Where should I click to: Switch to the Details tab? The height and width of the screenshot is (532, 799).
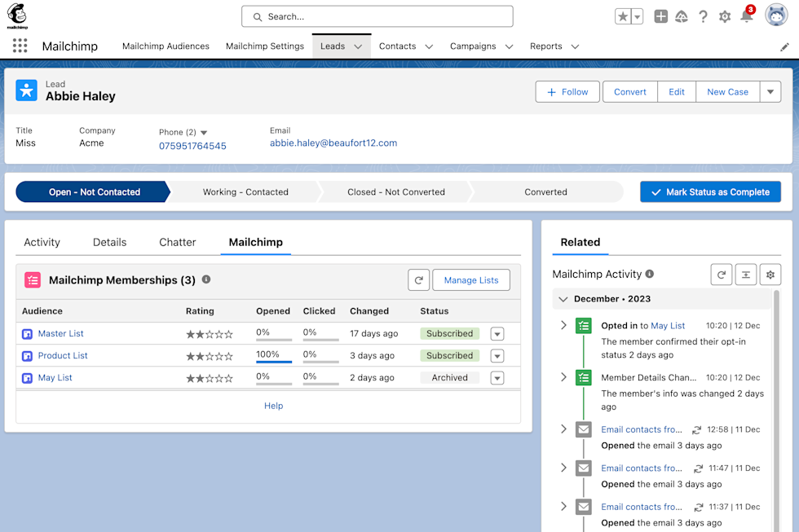[109, 242]
